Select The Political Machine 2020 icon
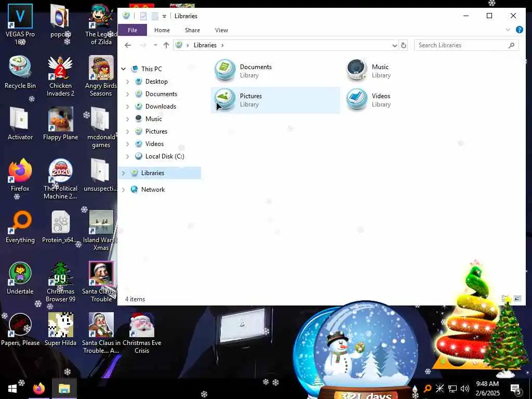 click(60, 179)
